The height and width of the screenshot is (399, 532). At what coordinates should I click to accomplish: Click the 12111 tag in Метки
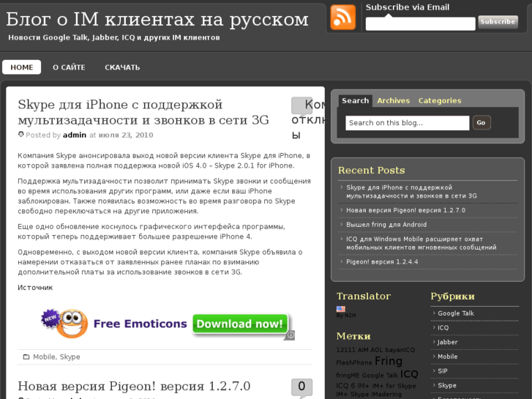coord(345,350)
